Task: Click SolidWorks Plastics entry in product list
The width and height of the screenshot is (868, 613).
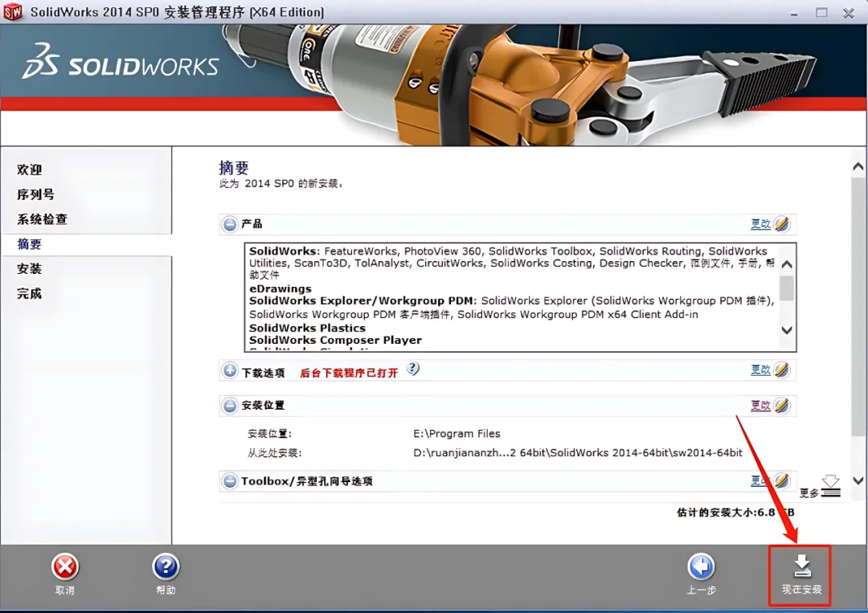Action: click(307, 328)
